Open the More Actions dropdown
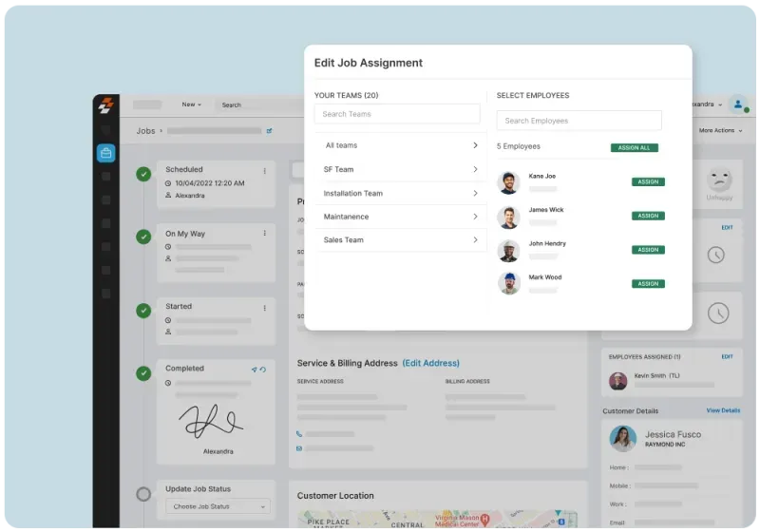 click(x=720, y=130)
